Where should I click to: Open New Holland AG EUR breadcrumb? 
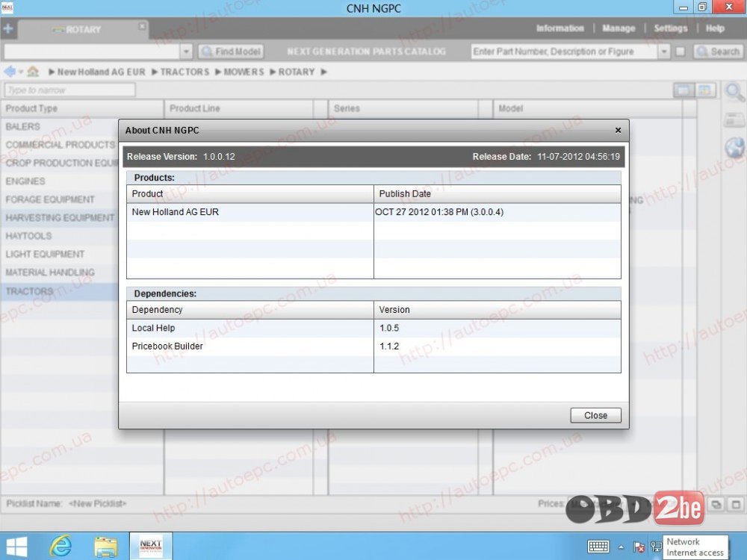tap(101, 72)
